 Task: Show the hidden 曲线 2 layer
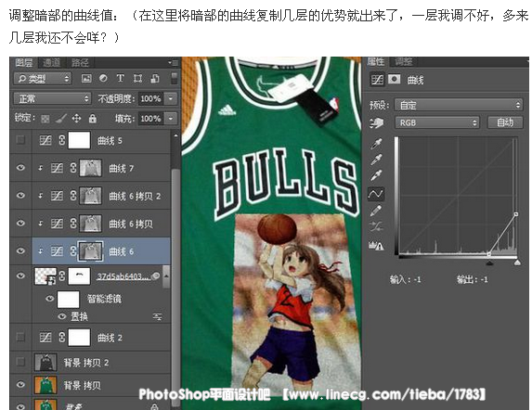[x=20, y=337]
